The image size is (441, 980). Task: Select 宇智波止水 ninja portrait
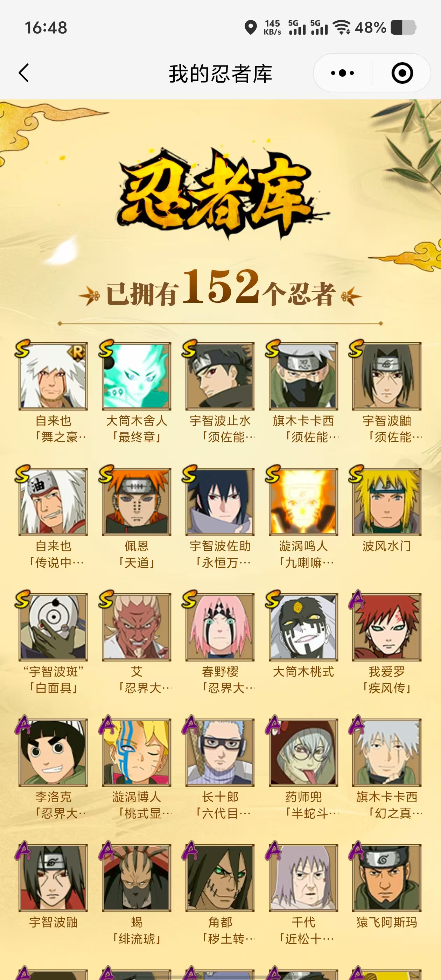tap(220, 376)
